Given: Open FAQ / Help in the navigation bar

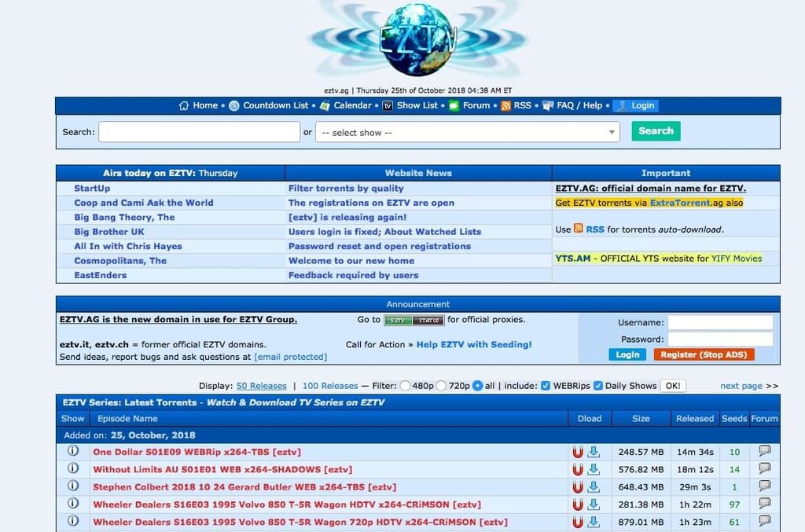Looking at the screenshot, I should (579, 105).
